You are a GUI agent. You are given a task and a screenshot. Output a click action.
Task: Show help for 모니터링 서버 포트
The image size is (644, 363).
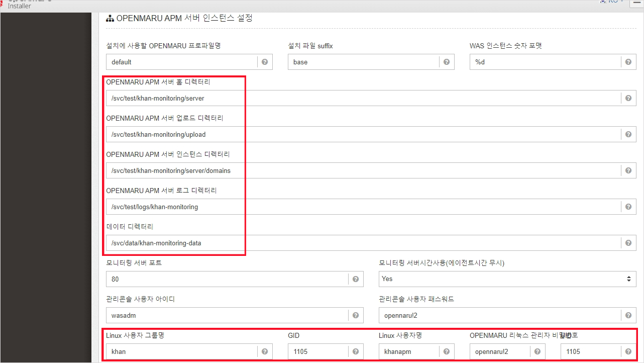point(356,279)
